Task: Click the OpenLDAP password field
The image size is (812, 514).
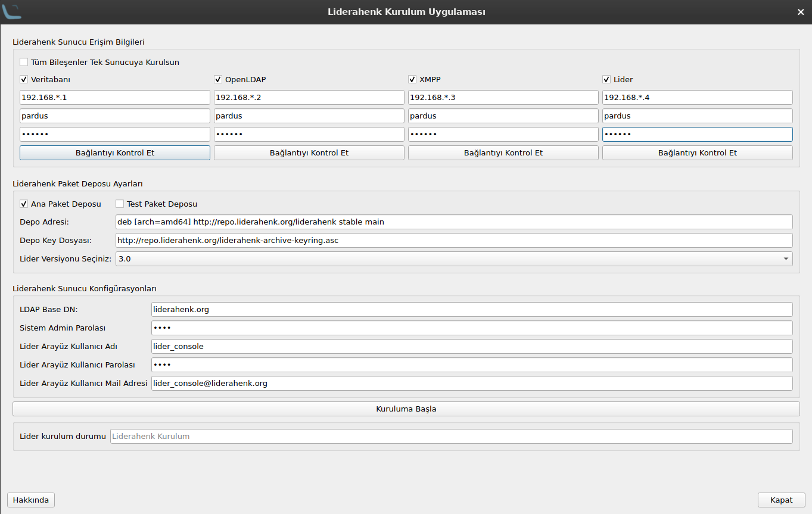Action: [309, 135]
